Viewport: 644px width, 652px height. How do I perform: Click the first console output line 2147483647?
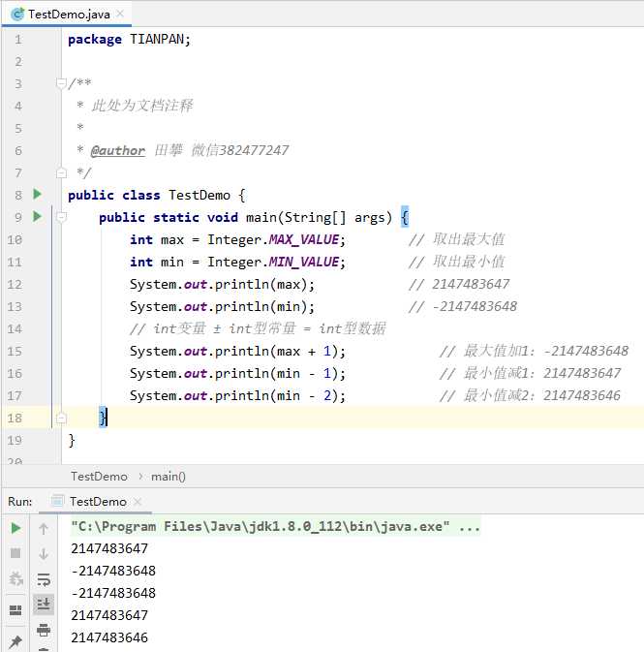(x=109, y=548)
